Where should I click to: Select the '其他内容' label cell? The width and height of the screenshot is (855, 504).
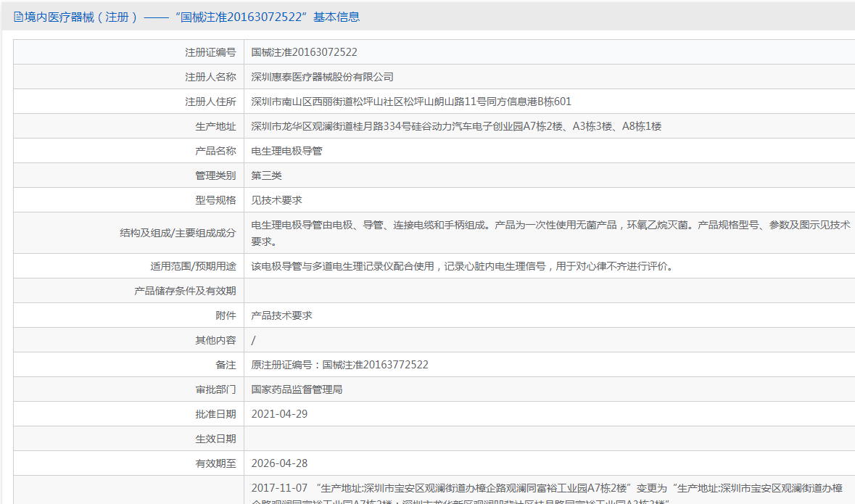tap(128, 340)
